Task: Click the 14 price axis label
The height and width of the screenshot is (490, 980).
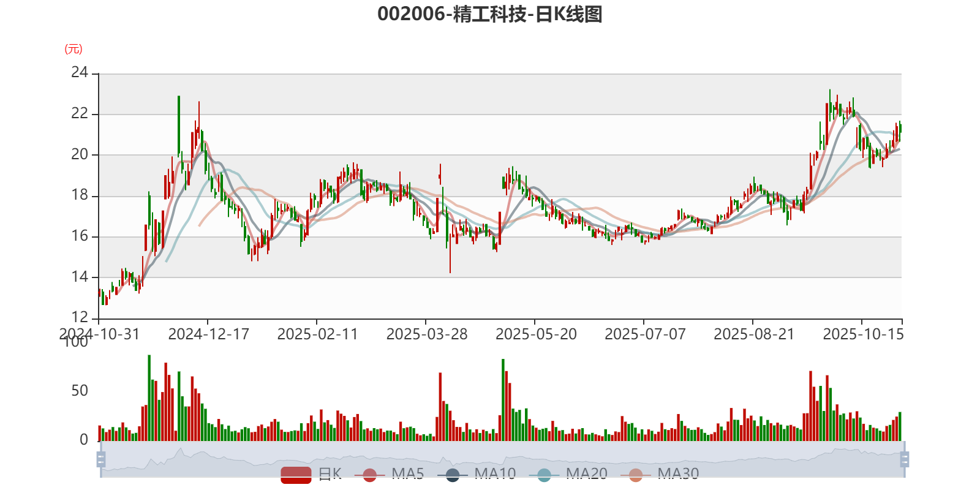Action: [80, 277]
